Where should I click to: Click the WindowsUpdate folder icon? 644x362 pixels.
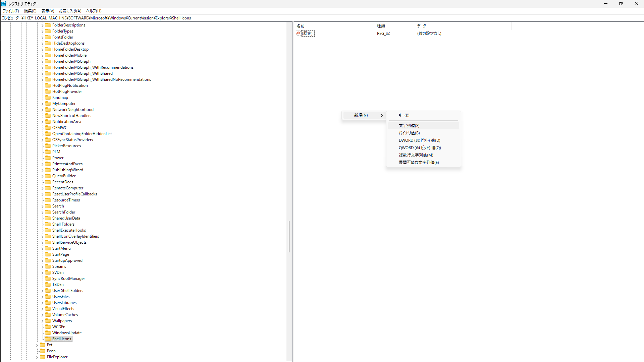click(x=48, y=333)
